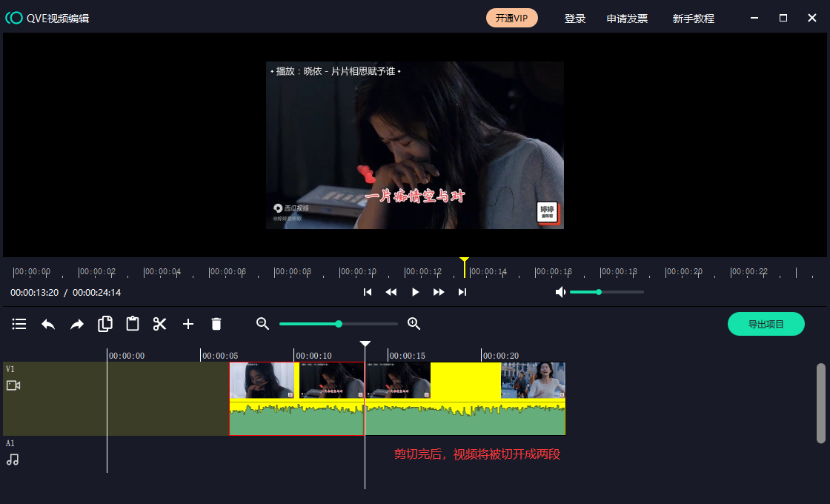
Task: Open 新手教程 tutorial
Action: [693, 19]
